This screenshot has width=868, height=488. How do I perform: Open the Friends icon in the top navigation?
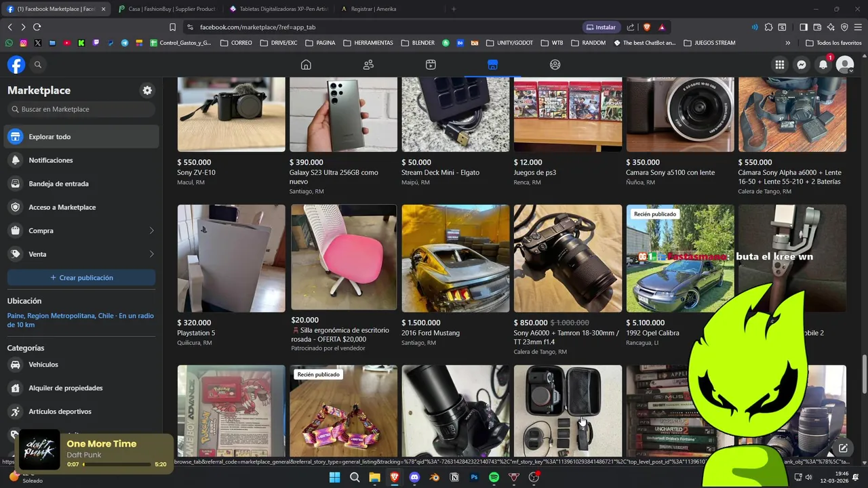368,64
